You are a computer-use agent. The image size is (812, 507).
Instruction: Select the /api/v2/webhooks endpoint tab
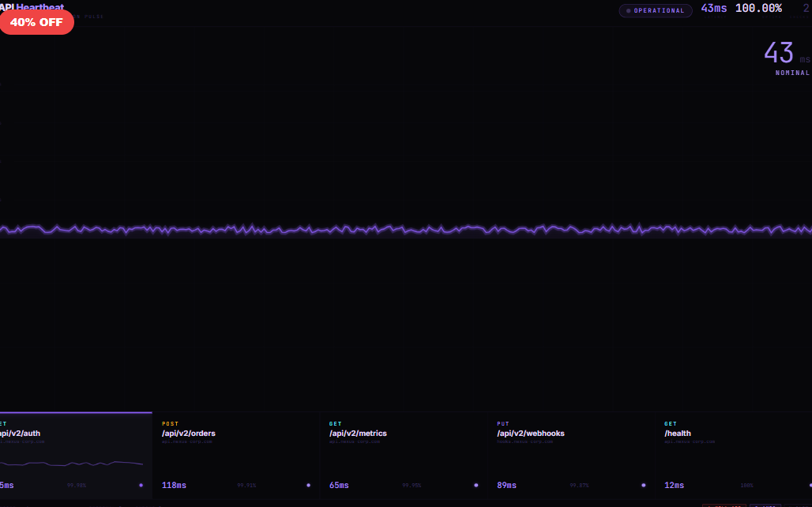point(570,454)
